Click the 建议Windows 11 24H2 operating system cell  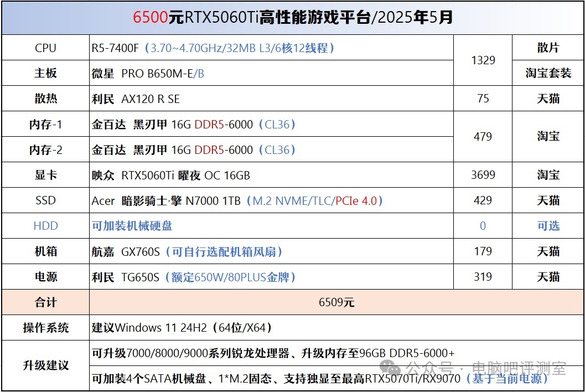[183, 328]
